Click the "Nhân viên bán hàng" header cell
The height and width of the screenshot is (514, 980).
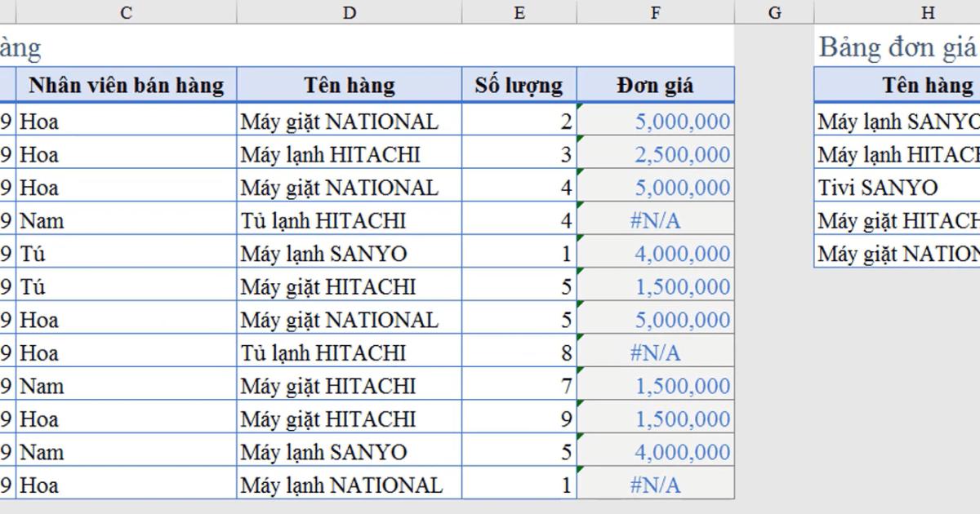tap(126, 84)
